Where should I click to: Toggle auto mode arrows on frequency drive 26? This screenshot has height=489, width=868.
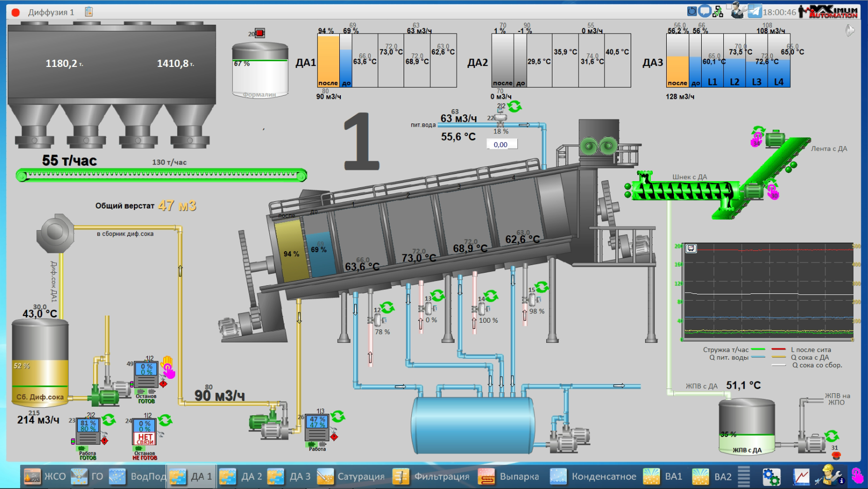[x=338, y=416]
